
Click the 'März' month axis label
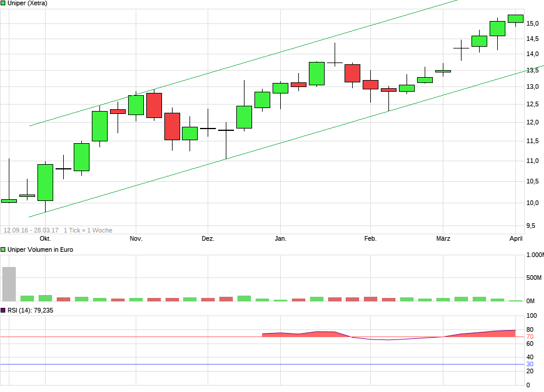pyautogui.click(x=443, y=238)
